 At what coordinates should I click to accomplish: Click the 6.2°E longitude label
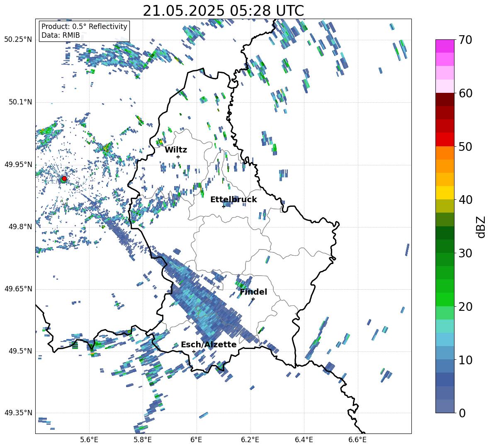click(x=250, y=440)
